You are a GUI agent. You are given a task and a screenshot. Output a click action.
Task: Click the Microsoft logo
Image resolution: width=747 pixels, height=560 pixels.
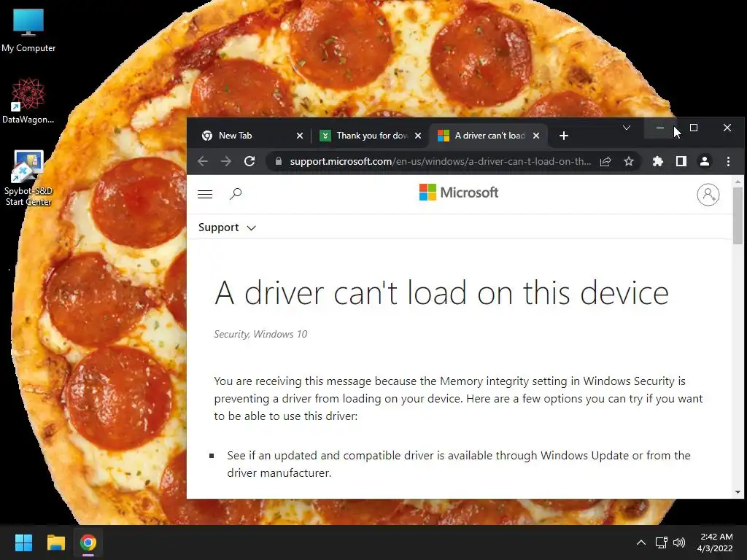tap(459, 192)
